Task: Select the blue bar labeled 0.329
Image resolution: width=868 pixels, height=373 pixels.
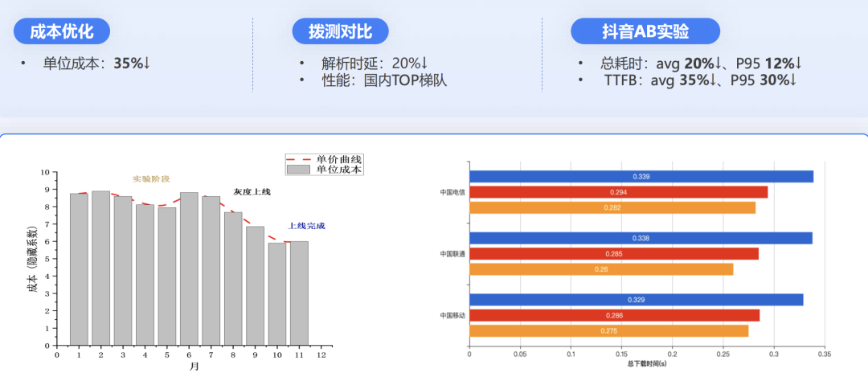Action: [x=636, y=299]
